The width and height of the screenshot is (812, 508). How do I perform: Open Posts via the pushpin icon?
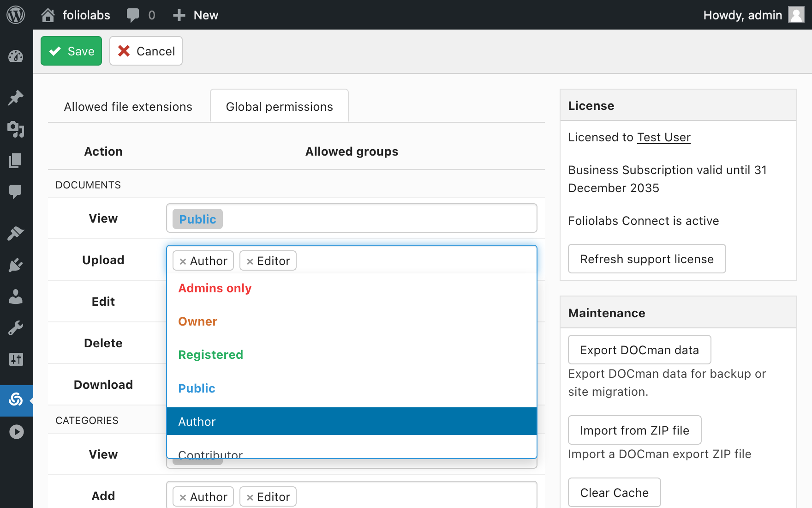(16, 97)
